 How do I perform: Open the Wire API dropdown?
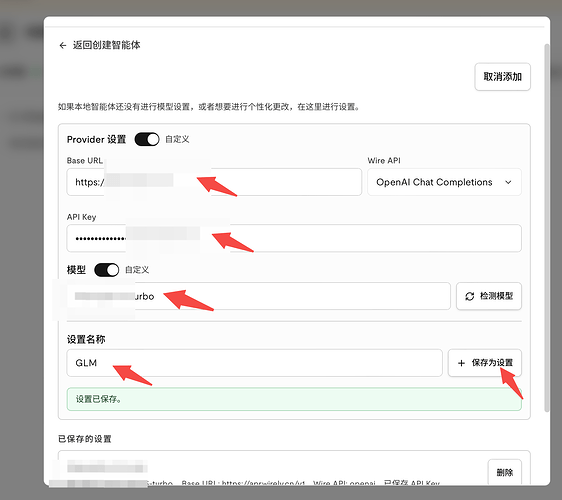(444, 182)
